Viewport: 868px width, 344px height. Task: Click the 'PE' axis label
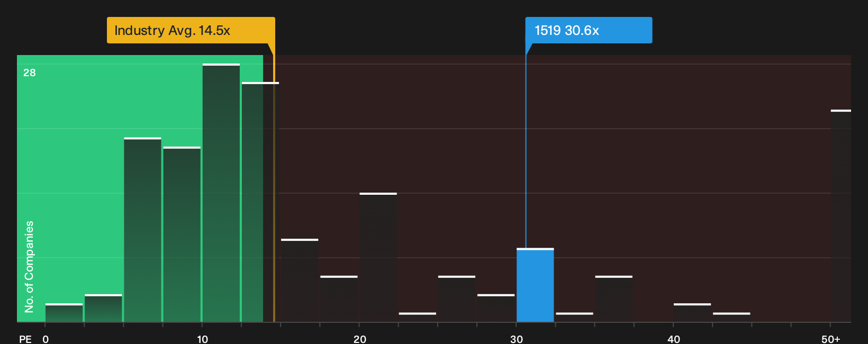pyautogui.click(x=25, y=339)
